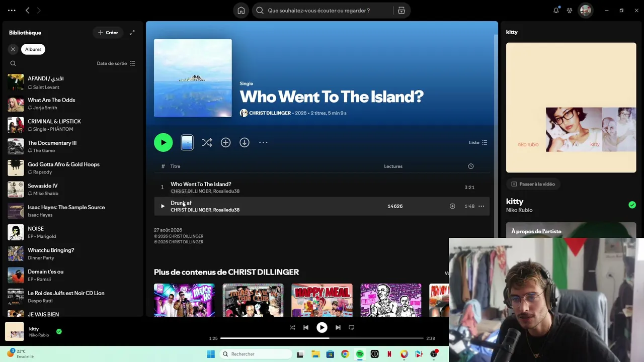Toggle repeat in the player bar
The width and height of the screenshot is (644, 362).
click(x=352, y=327)
